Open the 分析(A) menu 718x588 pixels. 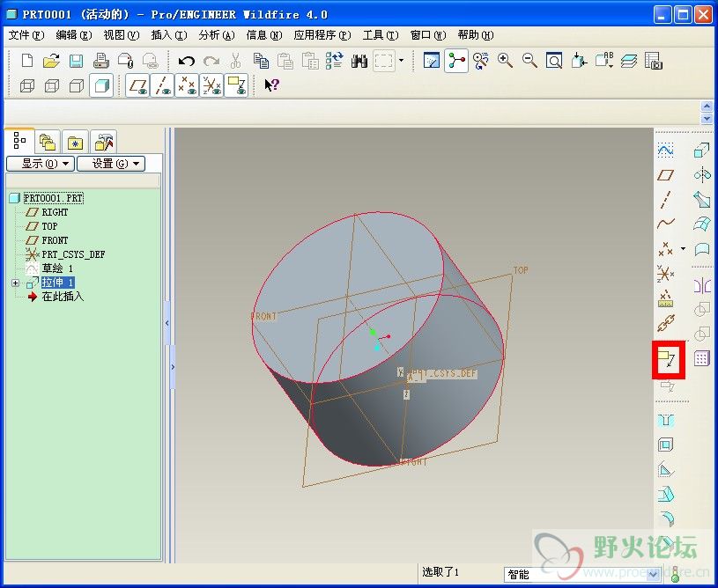coord(217,35)
